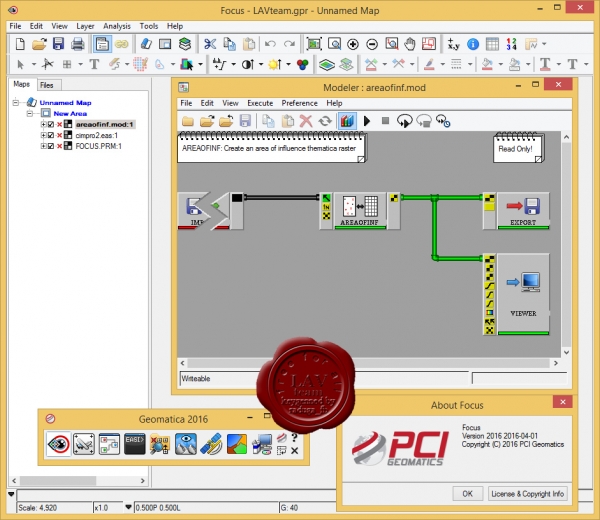
Task: Expand the FOCUS.PRM:1 tree node
Action: 43,146
